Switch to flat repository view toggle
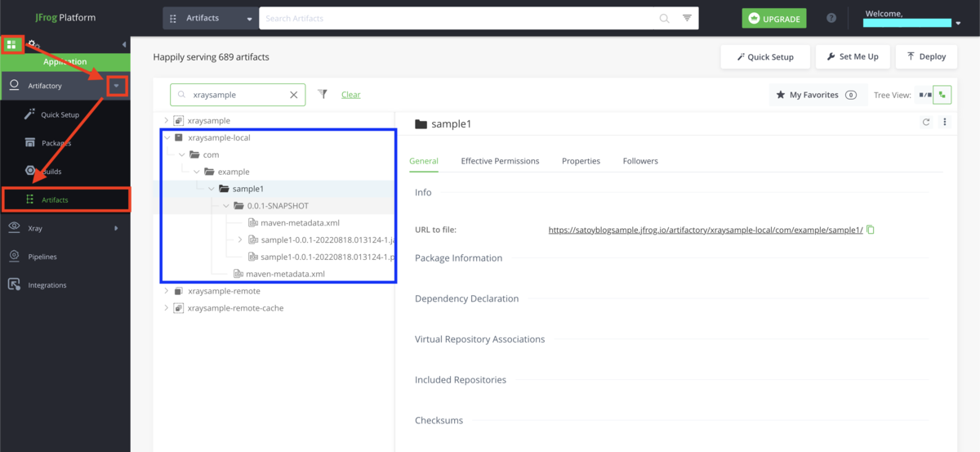 pos(925,95)
